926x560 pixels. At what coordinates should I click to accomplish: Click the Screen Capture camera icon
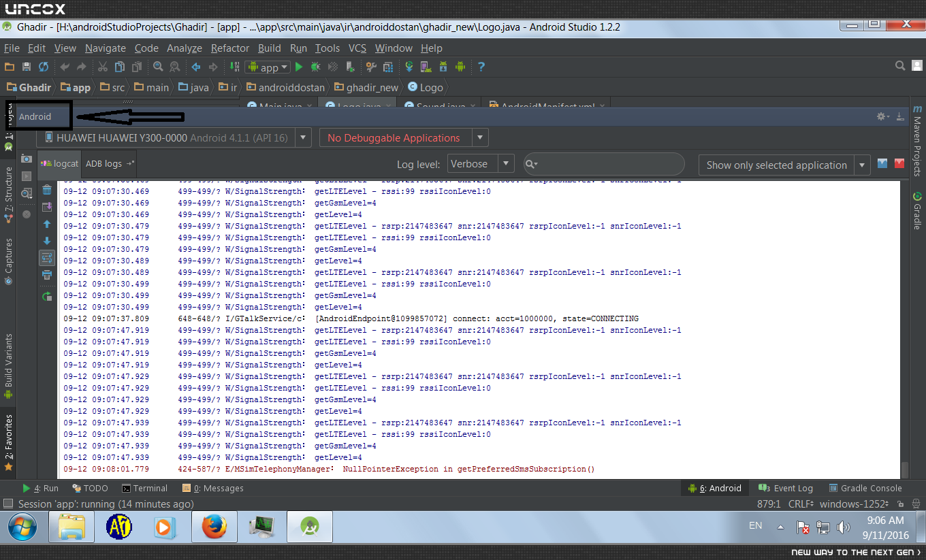(27, 159)
